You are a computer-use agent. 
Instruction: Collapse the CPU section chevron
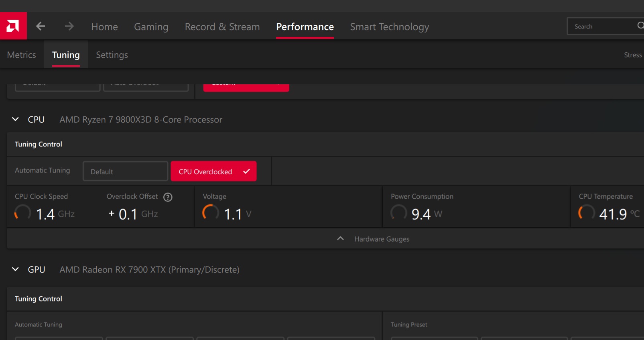(x=15, y=119)
